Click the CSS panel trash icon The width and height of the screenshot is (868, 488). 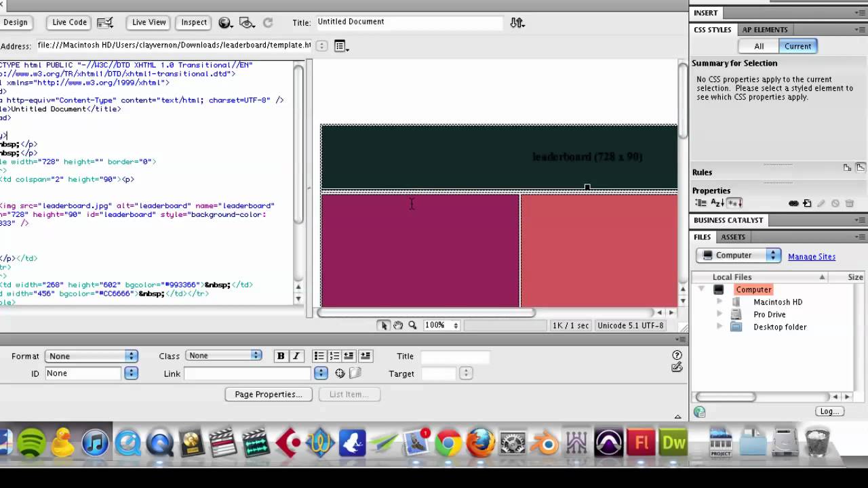pyautogui.click(x=849, y=203)
